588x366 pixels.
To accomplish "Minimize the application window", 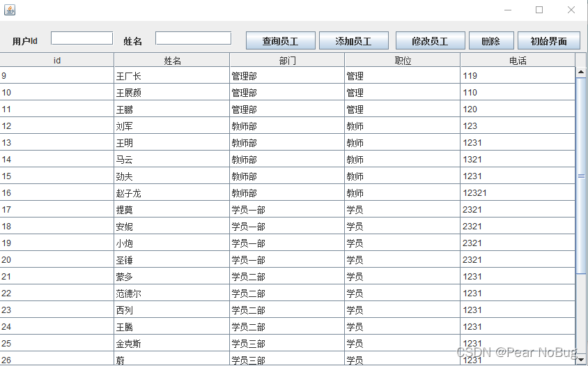I will pos(508,10).
